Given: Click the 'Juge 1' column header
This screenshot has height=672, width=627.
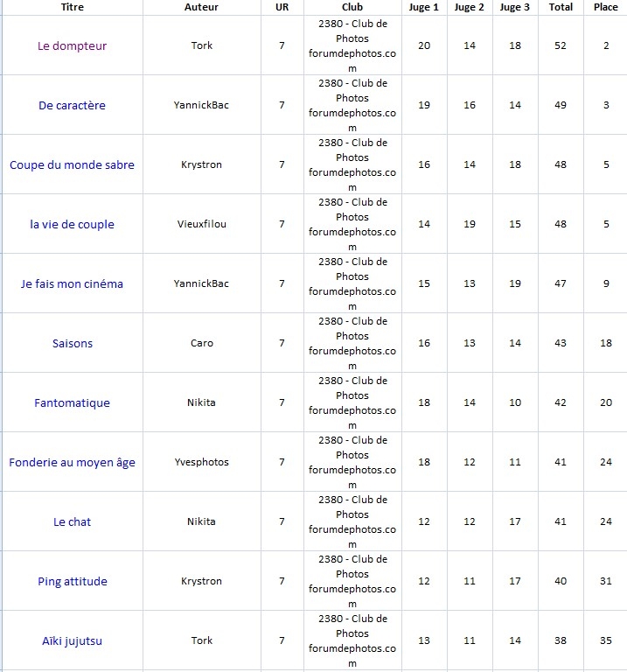Looking at the screenshot, I should (x=424, y=7).
